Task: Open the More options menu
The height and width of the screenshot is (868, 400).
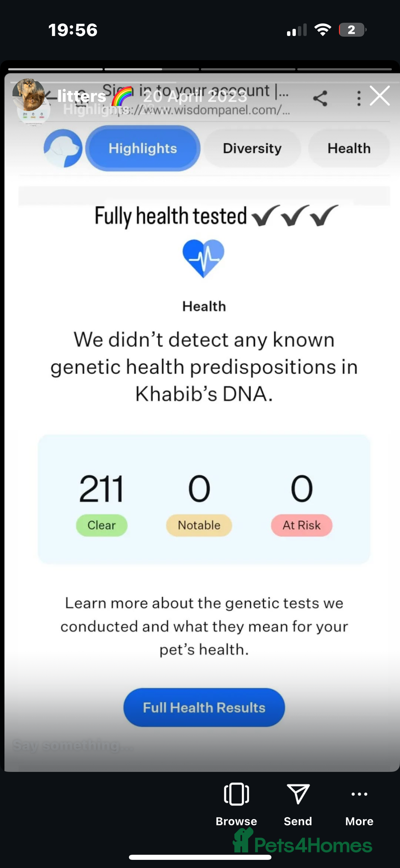Action: pyautogui.click(x=359, y=794)
